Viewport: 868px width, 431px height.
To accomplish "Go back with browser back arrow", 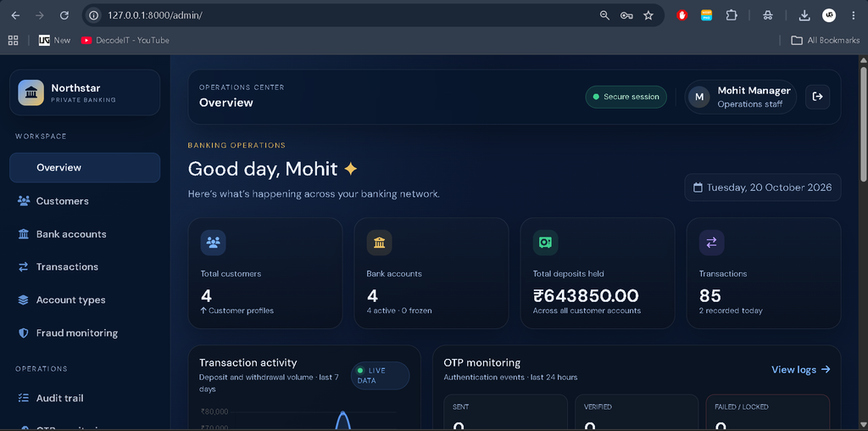I will click(15, 15).
